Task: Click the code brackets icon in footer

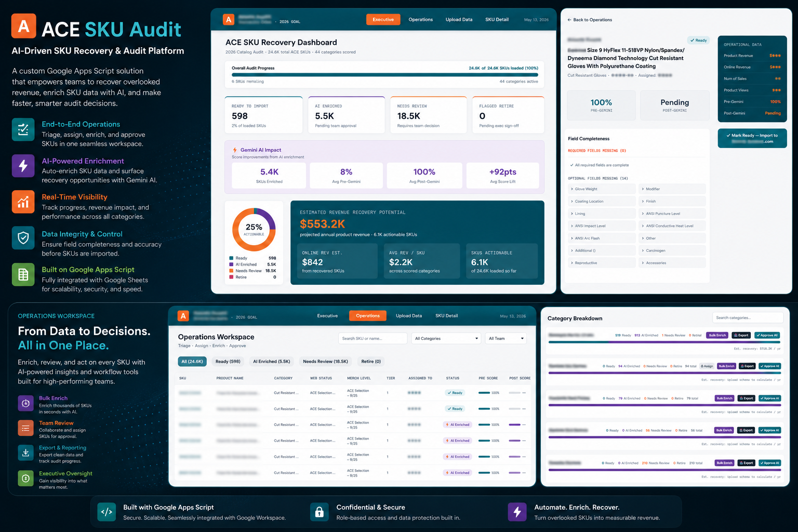Action: click(107, 512)
